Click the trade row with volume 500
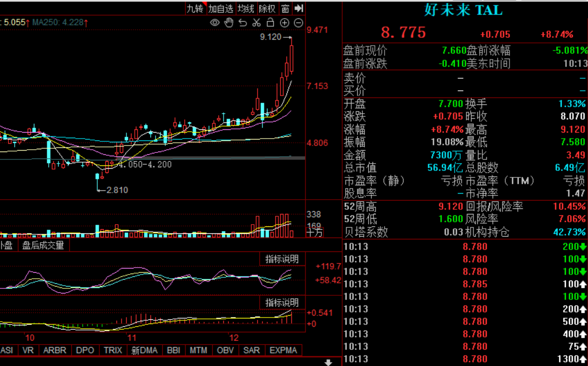Image resolution: width=588 pixels, height=366 pixels. 465,322
